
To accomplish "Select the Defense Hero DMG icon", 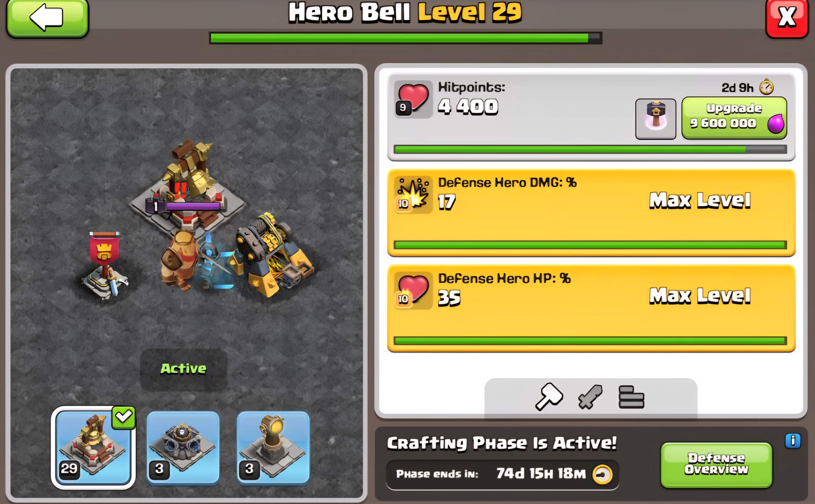I will 413,195.
